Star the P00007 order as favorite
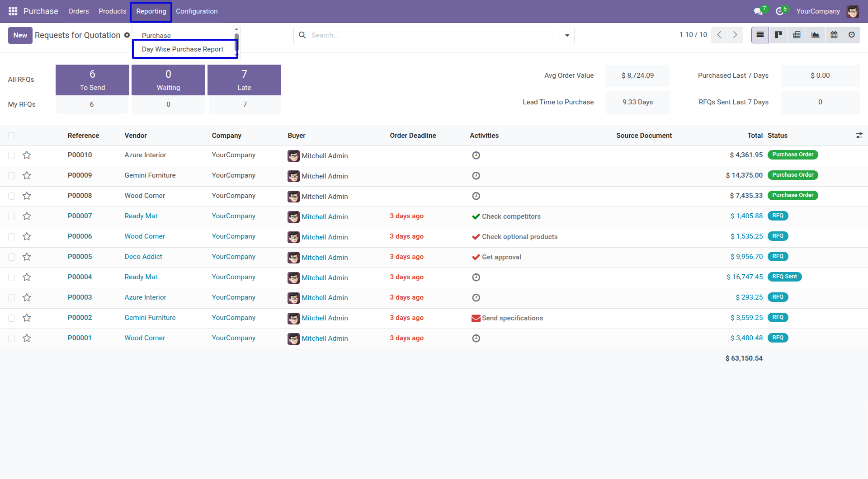This screenshot has width=868, height=479. (x=27, y=216)
